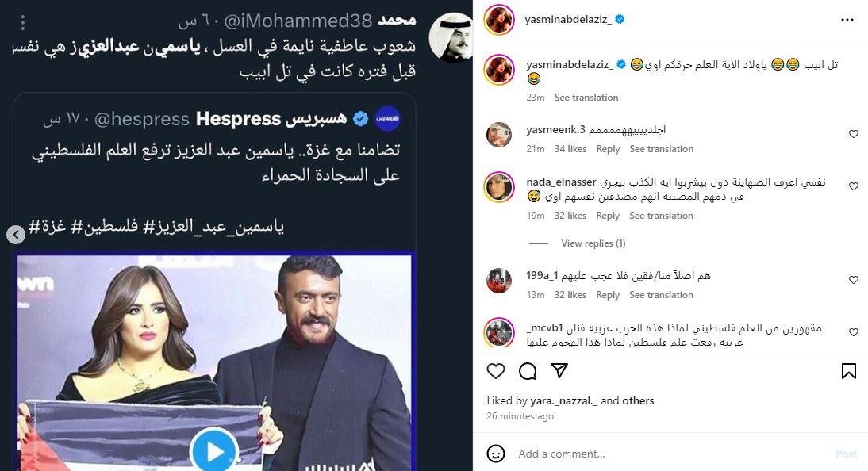Open yara._nazzal._ profile from Liked by
Image resolution: width=868 pixels, height=471 pixels.
(x=563, y=401)
